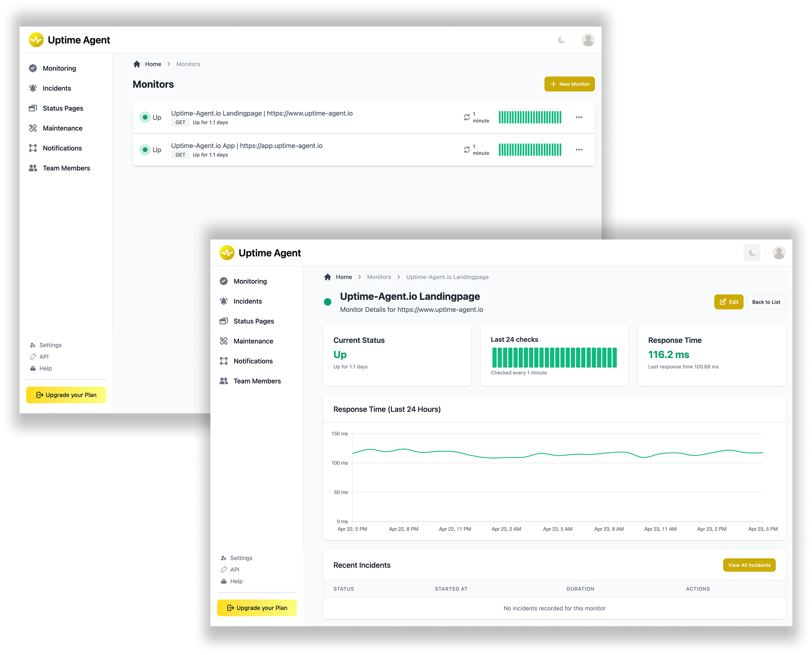
Task: Click Uptime-Agent.io Landingpage breadcrumb
Action: click(447, 277)
